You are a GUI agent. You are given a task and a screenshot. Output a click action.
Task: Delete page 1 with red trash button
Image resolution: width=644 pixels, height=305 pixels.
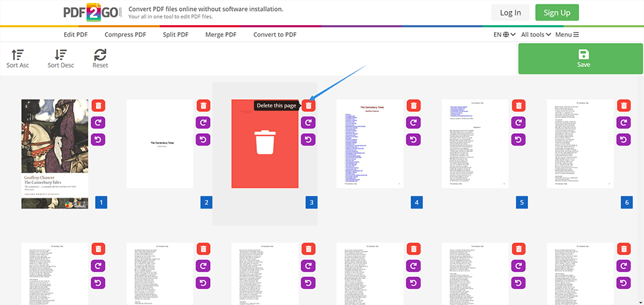(x=98, y=106)
